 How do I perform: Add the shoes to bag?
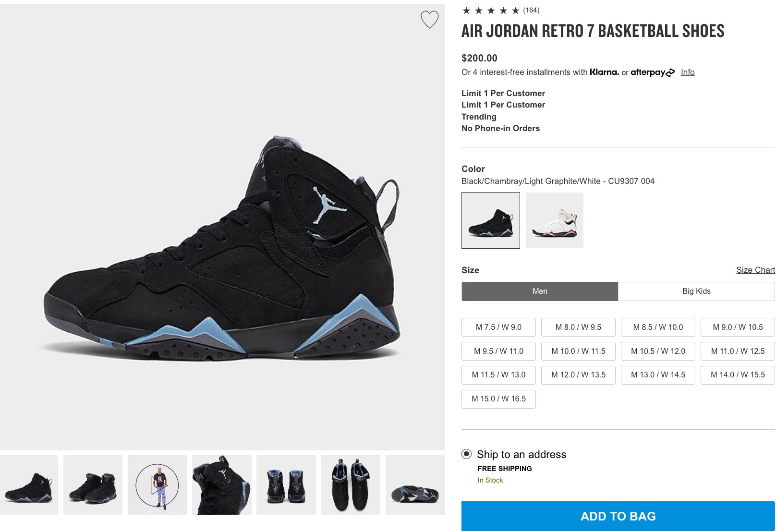click(x=618, y=516)
